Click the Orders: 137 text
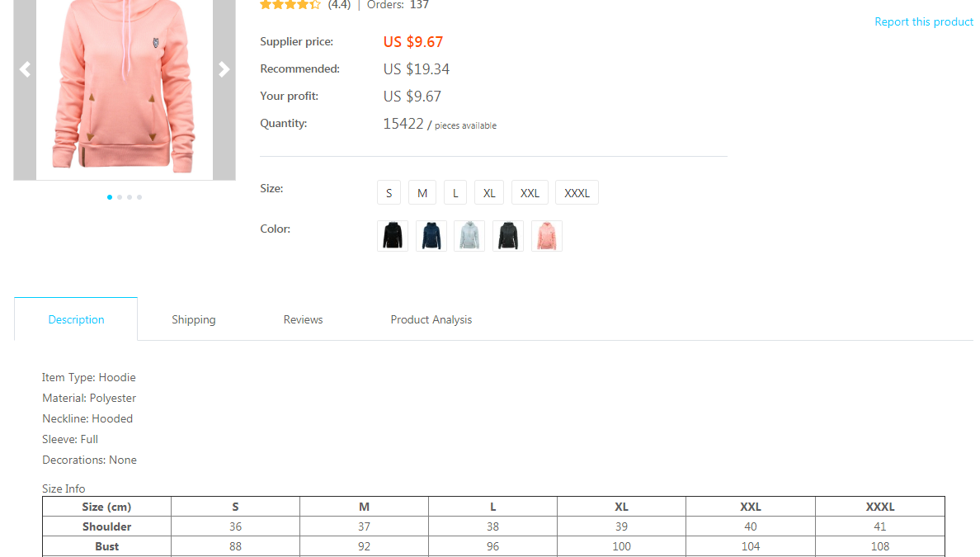Image resolution: width=980 pixels, height=557 pixels. coord(398,5)
